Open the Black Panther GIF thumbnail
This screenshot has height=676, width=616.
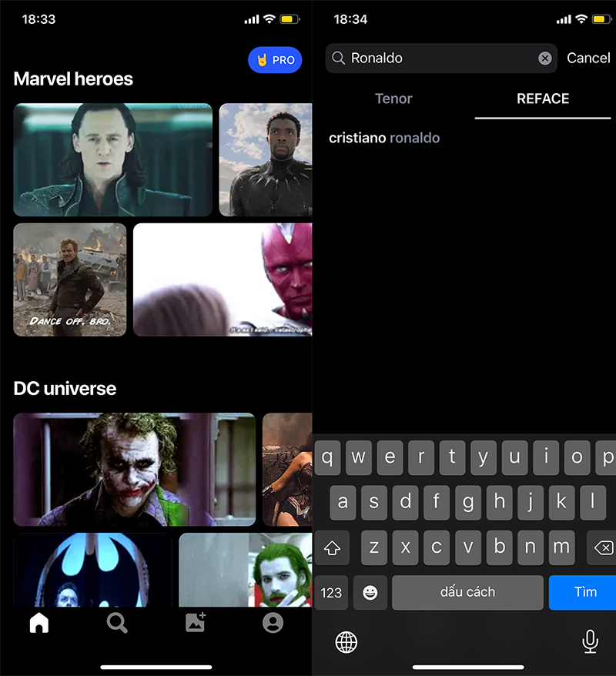point(266,159)
